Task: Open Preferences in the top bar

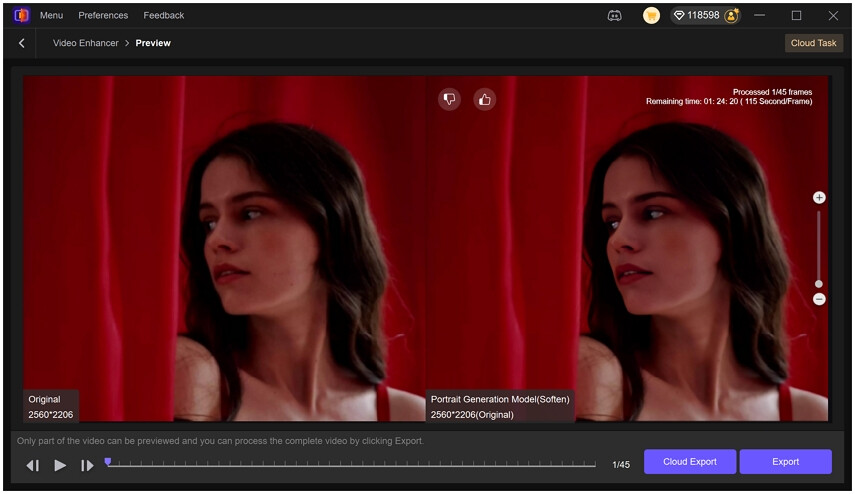Action: (x=103, y=15)
